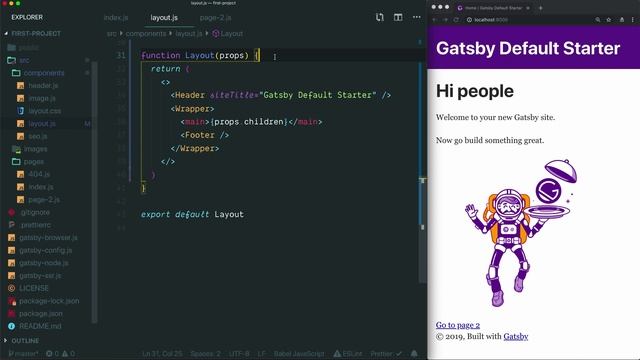Viewport: 640px width, 360px height.
Task: Open page-2.js in the explorer
Action: point(44,200)
